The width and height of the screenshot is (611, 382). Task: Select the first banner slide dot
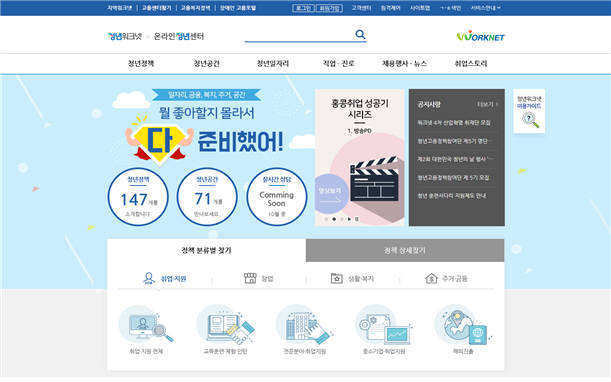pyautogui.click(x=326, y=219)
